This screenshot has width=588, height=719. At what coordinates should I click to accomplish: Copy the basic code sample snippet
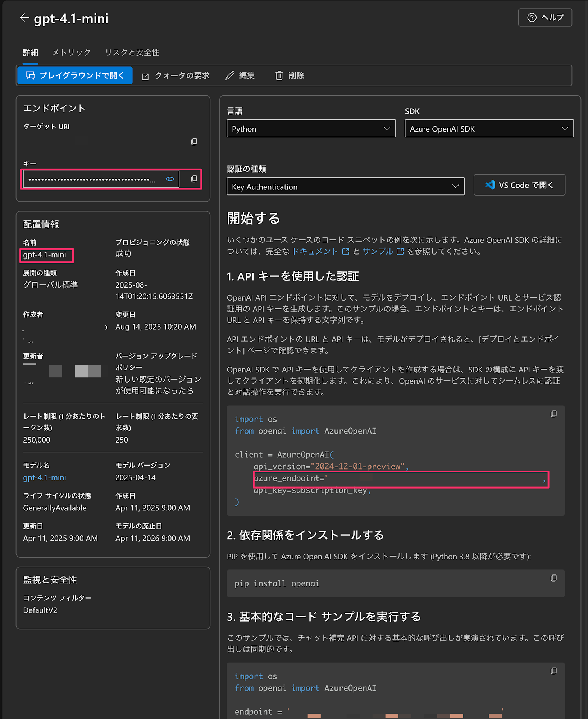[x=554, y=671]
